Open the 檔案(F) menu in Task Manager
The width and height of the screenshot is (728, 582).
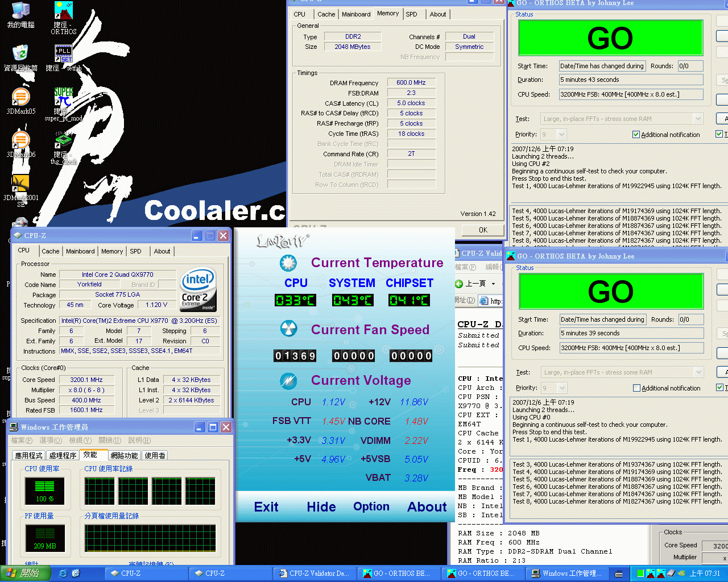tap(22, 440)
